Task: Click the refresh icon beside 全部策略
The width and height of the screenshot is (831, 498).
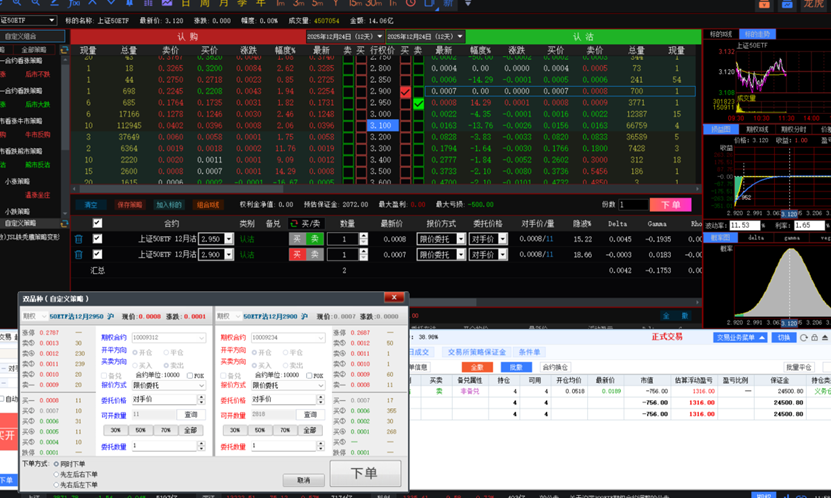Action: coord(64,50)
